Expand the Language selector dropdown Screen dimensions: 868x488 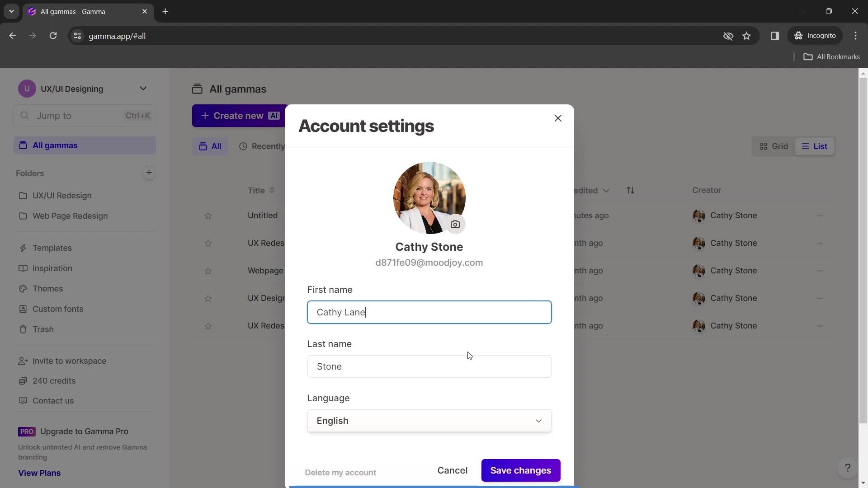(x=429, y=421)
